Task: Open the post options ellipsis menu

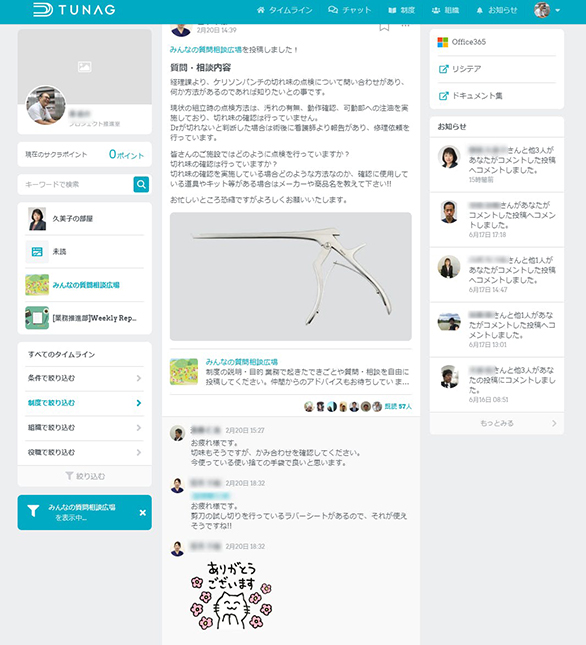Action: pyautogui.click(x=405, y=26)
